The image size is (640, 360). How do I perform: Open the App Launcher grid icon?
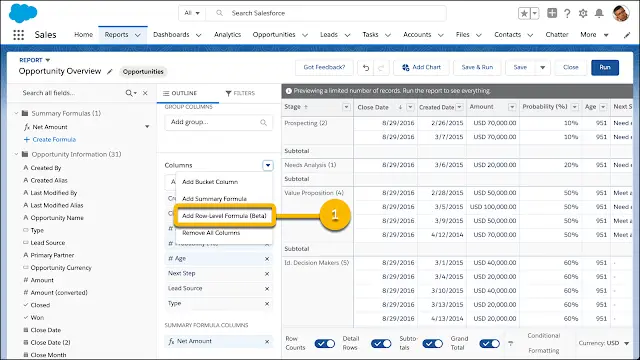(18, 35)
